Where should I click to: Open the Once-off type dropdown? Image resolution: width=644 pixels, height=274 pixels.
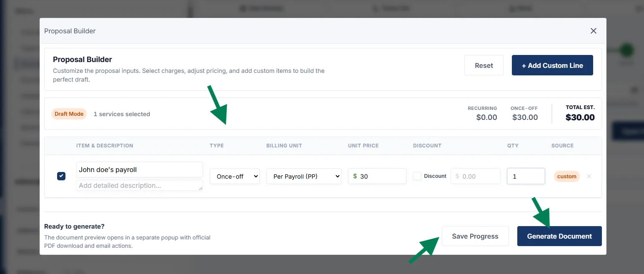click(235, 176)
